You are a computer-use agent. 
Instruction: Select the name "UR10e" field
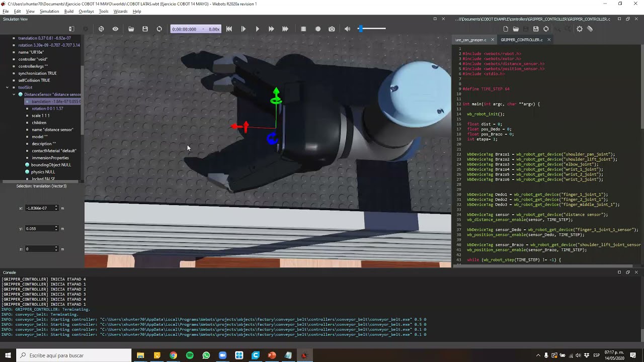point(31,52)
